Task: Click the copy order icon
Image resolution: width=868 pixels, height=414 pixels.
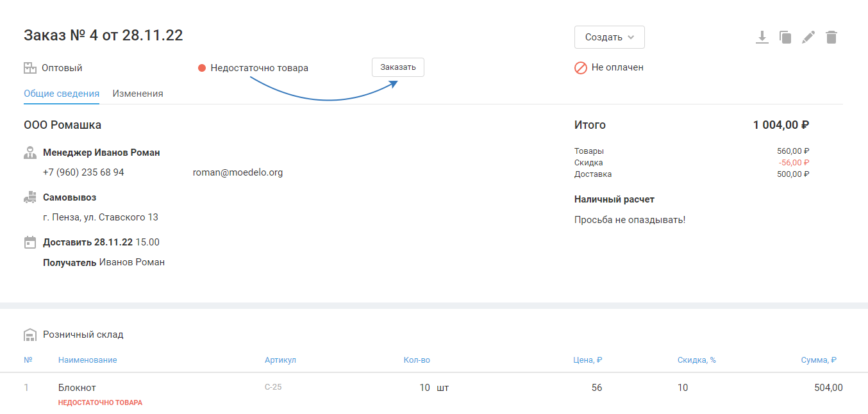Action: click(x=785, y=37)
